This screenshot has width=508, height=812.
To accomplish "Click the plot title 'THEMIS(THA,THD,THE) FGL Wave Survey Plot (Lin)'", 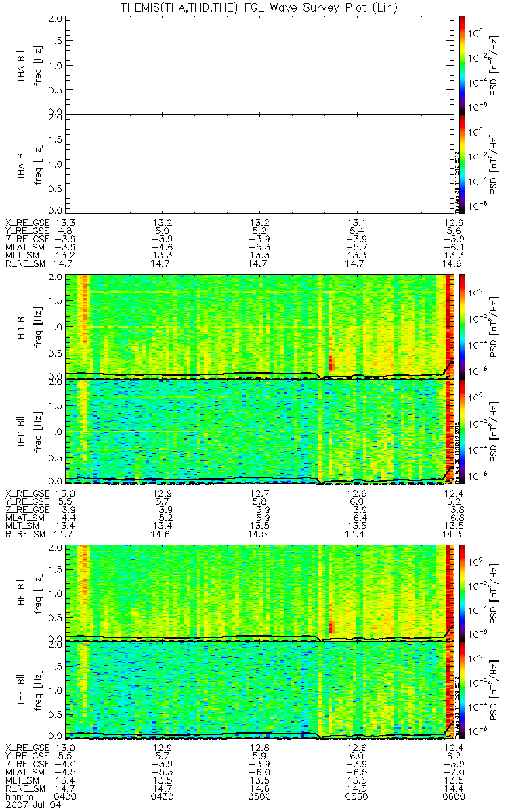I will (260, 7).
